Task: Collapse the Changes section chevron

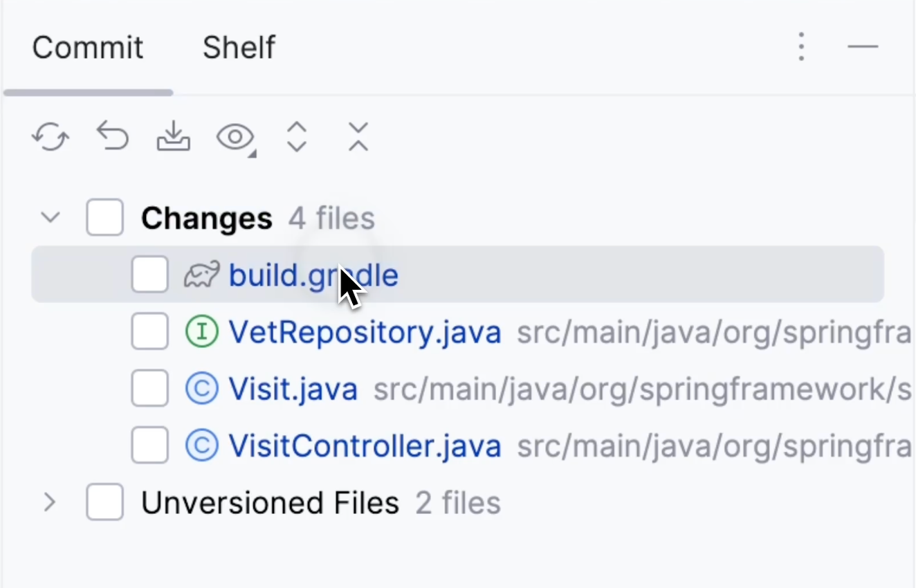Action: [49, 217]
